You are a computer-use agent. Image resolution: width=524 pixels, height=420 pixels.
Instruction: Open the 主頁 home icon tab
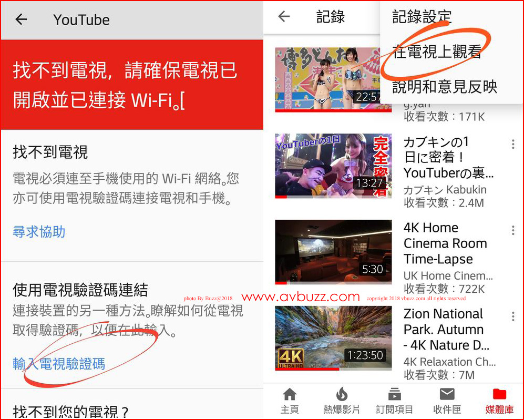click(290, 395)
